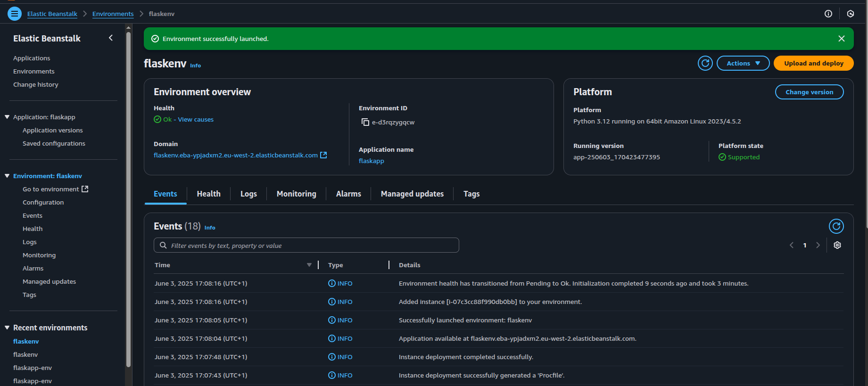Open flaskapp application name link

pyautogui.click(x=372, y=161)
